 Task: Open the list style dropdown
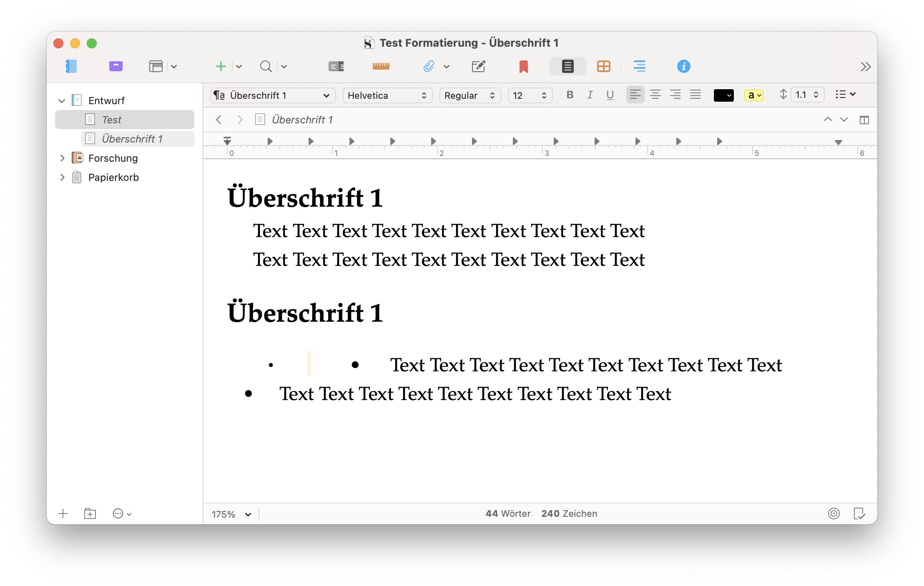[x=846, y=95]
